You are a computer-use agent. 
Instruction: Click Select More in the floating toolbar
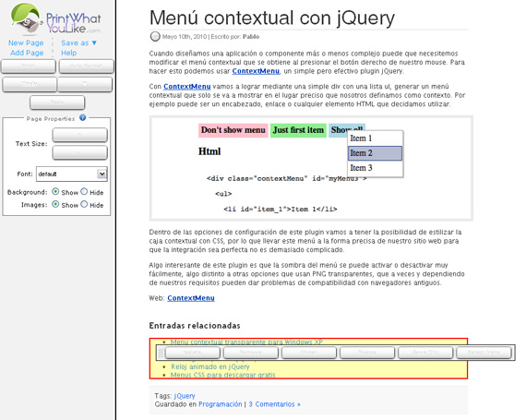(x=484, y=353)
